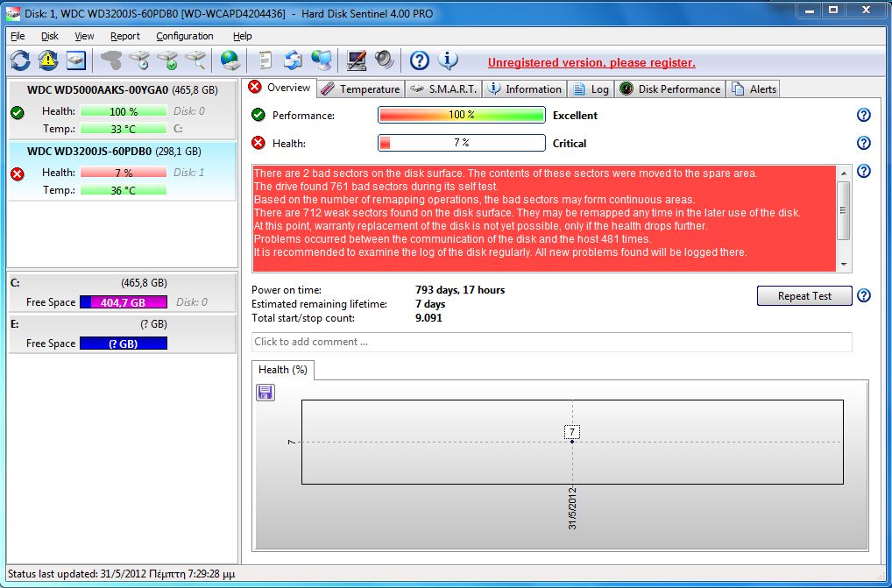Switch to the Log tab
This screenshot has width=892, height=588.
point(591,89)
